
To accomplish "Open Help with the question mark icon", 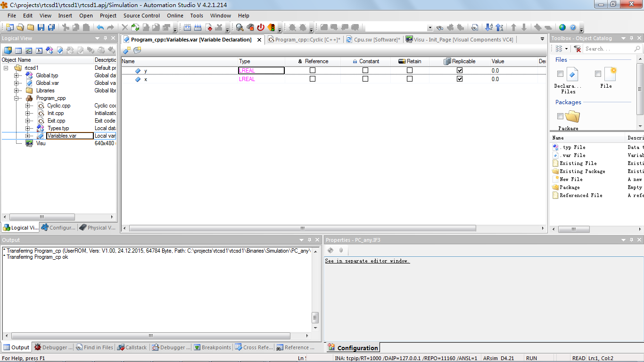I will pyautogui.click(x=573, y=27).
